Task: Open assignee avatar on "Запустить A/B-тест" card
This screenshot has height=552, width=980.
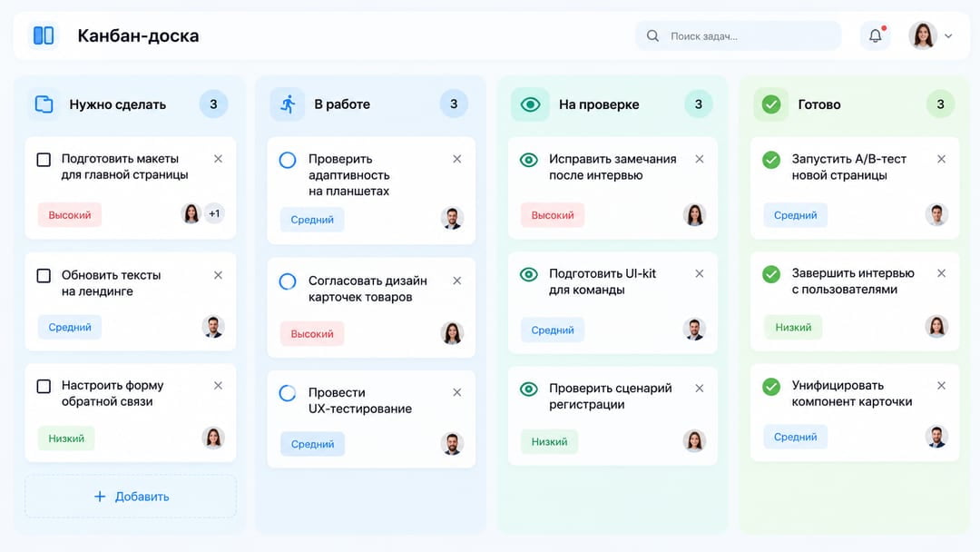Action: click(x=936, y=214)
